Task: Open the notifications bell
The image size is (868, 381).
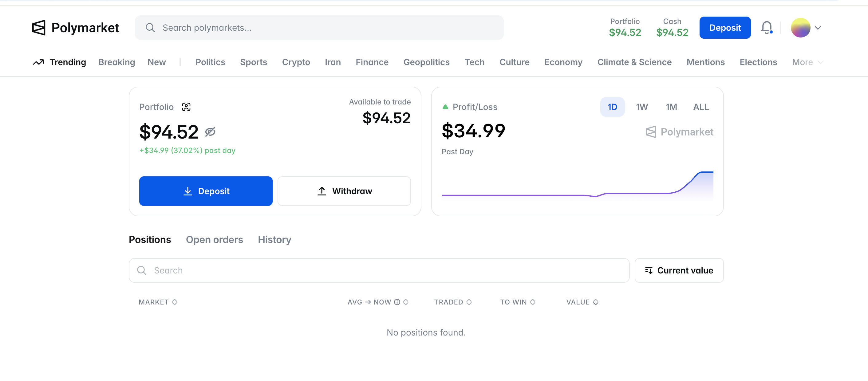Action: [766, 27]
